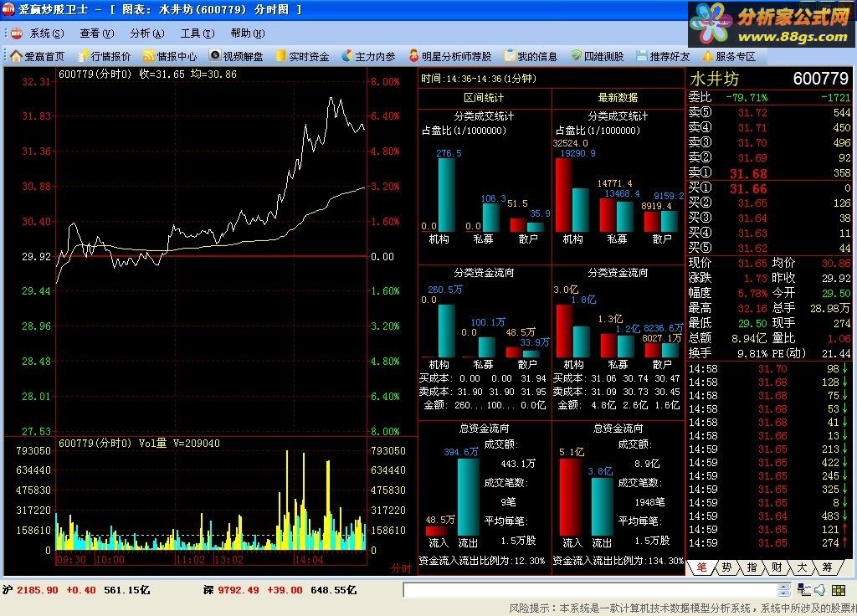This screenshot has height=616, width=857.
Task: Click the 资金流入流出比例为:12.30% text
Action: click(482, 561)
